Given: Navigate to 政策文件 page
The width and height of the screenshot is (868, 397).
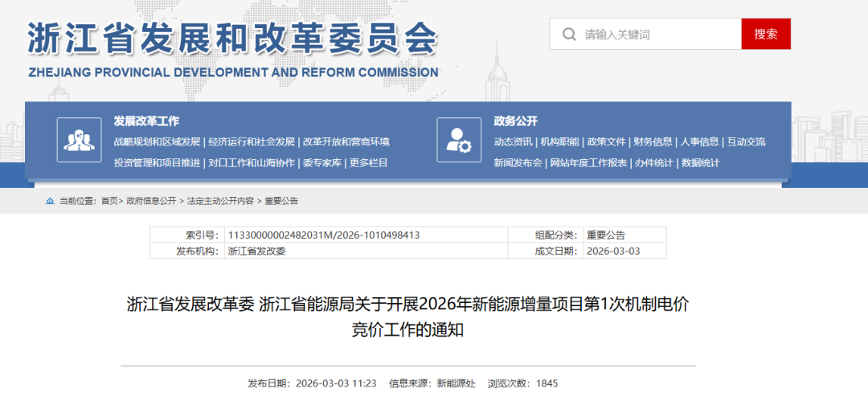Looking at the screenshot, I should (x=606, y=141).
